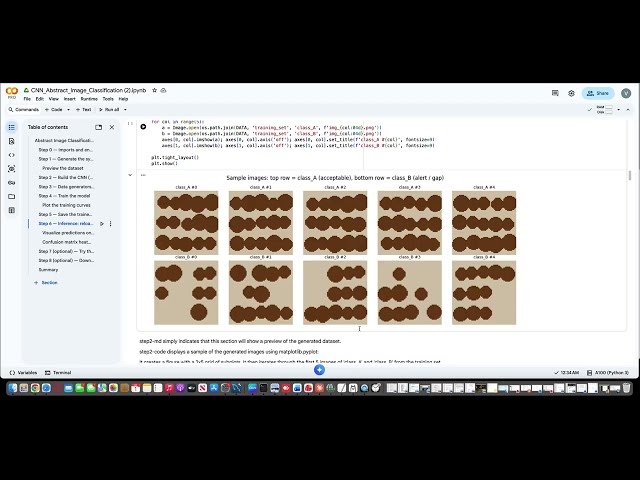Collapse the cell output chevron
640x480 pixels.
[x=130, y=175]
